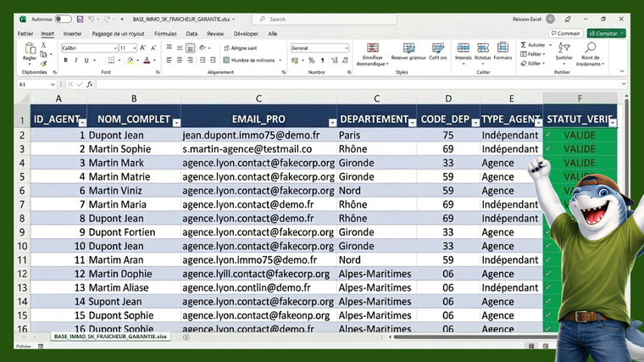The width and height of the screenshot is (644, 362).
Task: Open the filter dropdown on DEPARTEMENT header
Action: pyautogui.click(x=411, y=123)
